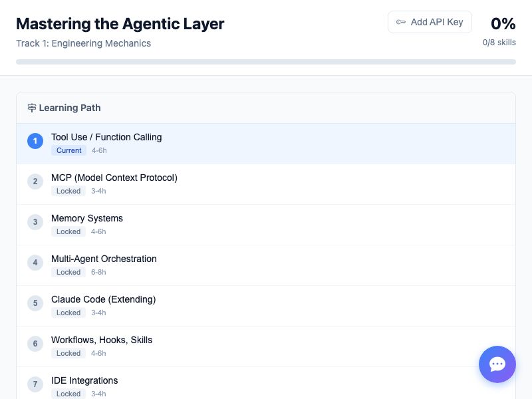Click the step 2 number circle
This screenshot has width=532, height=399.
[35, 182]
